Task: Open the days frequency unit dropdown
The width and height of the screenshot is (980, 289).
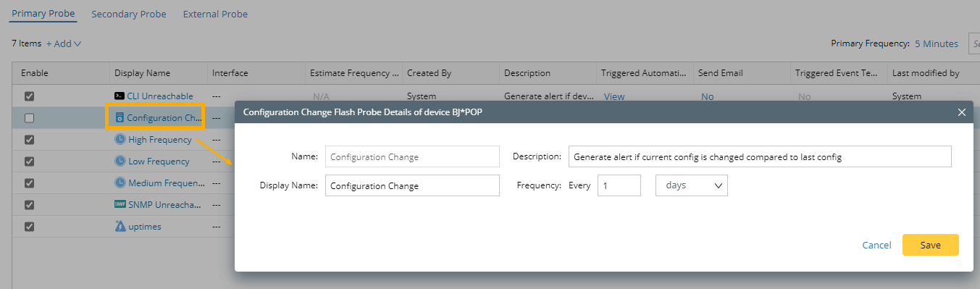Action: (x=692, y=185)
